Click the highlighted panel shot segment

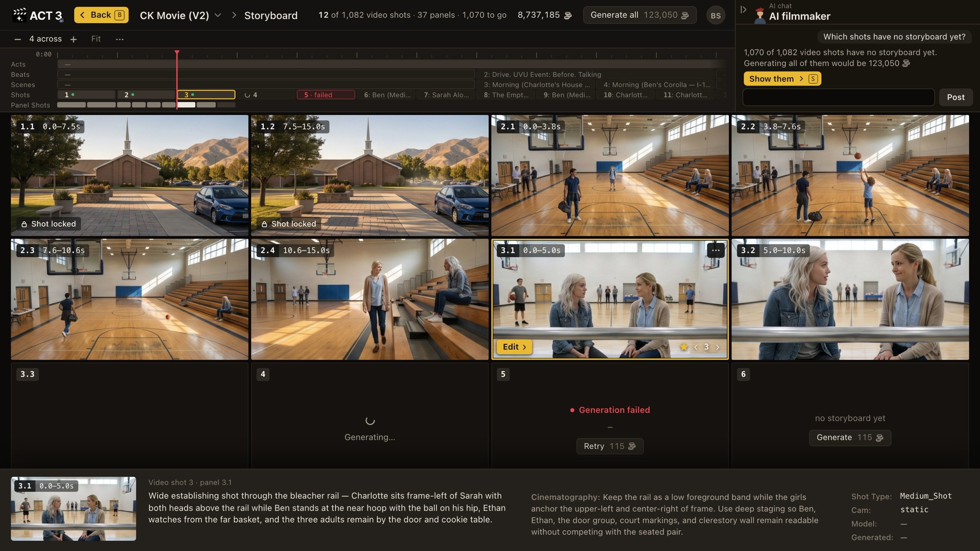tap(186, 105)
